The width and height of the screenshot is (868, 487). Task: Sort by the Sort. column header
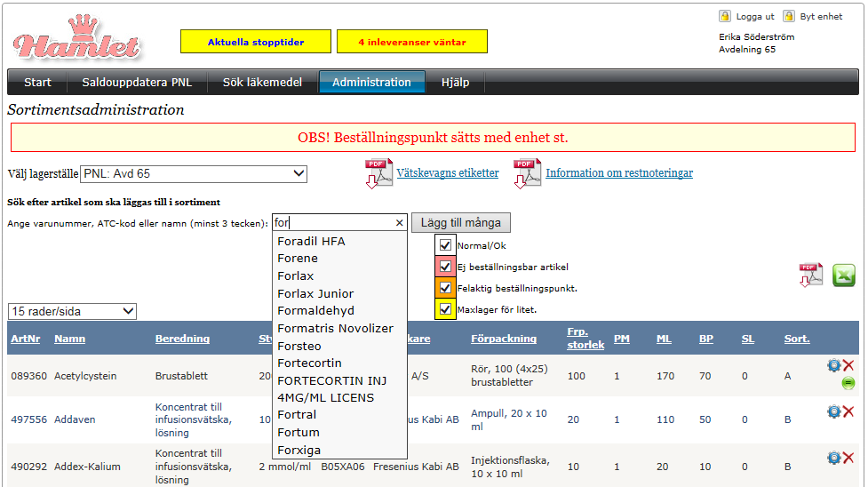[797, 339]
